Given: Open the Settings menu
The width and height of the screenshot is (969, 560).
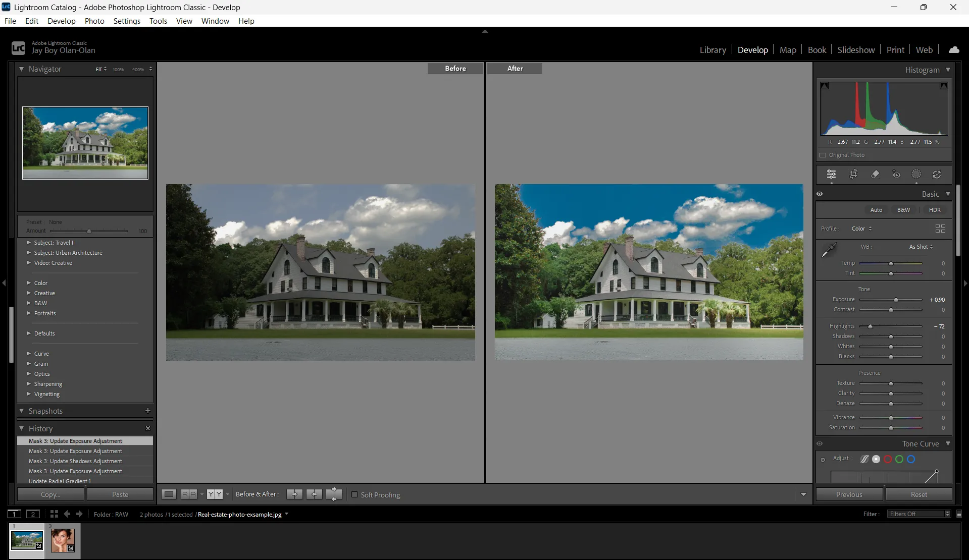Looking at the screenshot, I should (127, 21).
